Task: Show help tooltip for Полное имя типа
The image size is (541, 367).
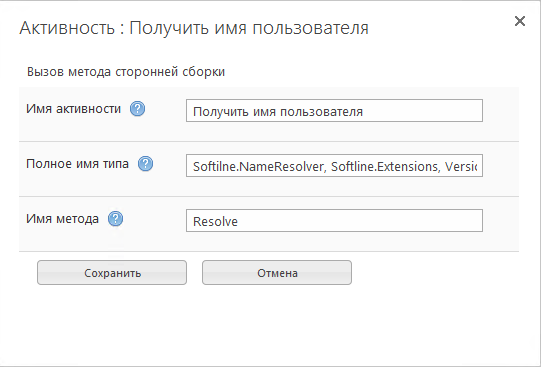Action: tap(145, 164)
